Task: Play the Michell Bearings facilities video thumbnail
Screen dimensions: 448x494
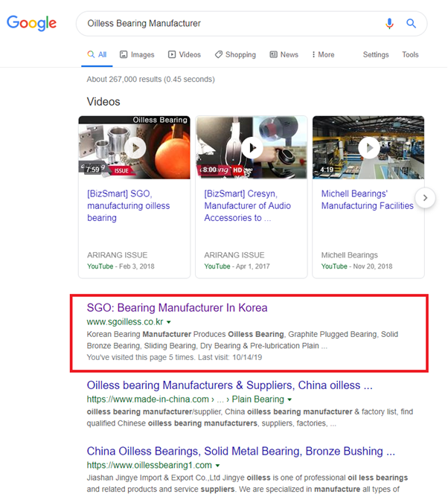Action: (368, 147)
